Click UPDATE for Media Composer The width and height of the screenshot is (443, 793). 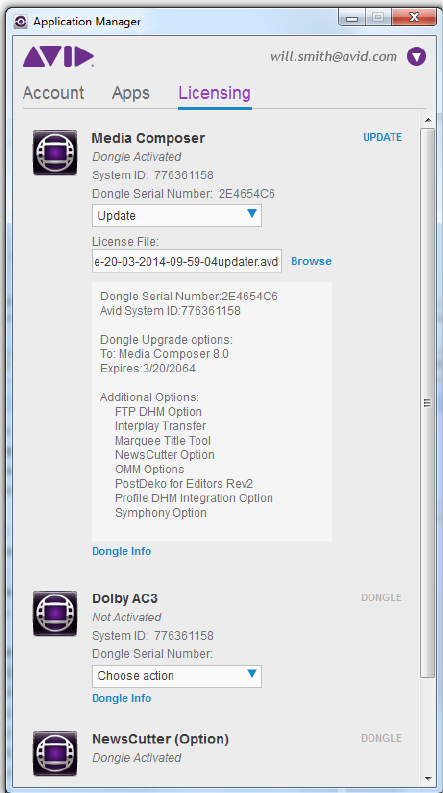point(383,137)
